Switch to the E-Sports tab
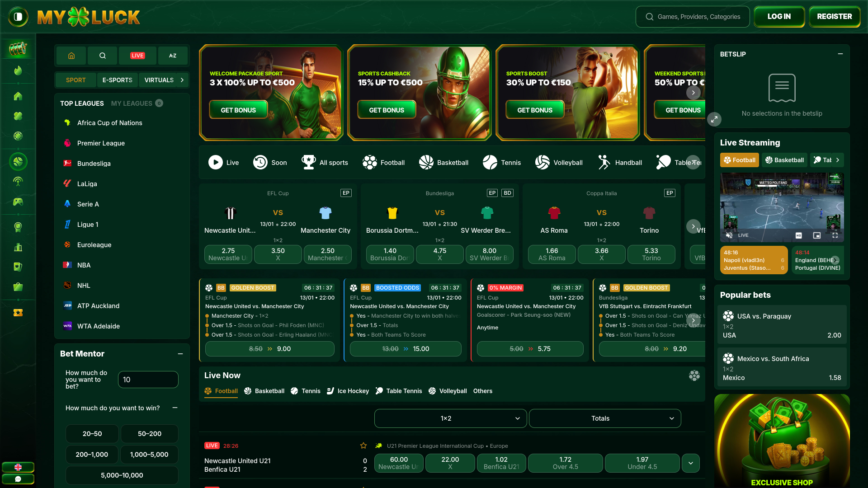The image size is (868, 488). pos(117,80)
